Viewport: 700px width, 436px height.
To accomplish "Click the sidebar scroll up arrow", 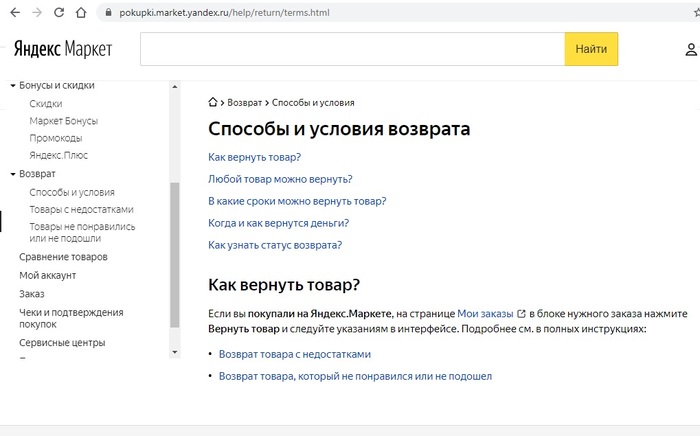I will pos(175,87).
